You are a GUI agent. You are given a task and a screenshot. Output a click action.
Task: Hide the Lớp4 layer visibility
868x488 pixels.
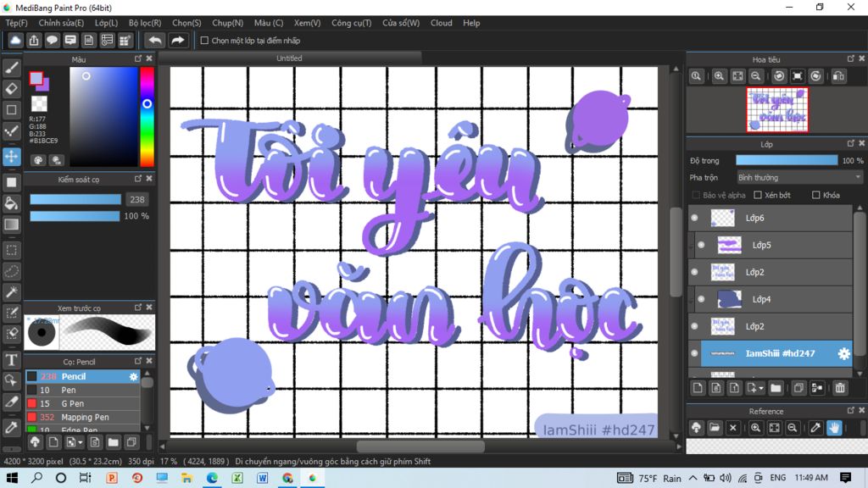click(x=701, y=299)
